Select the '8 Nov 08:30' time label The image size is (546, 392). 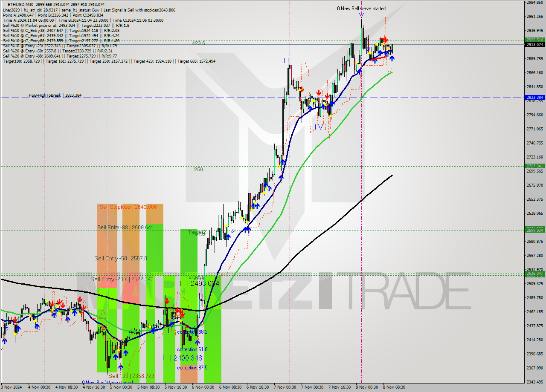click(394, 387)
